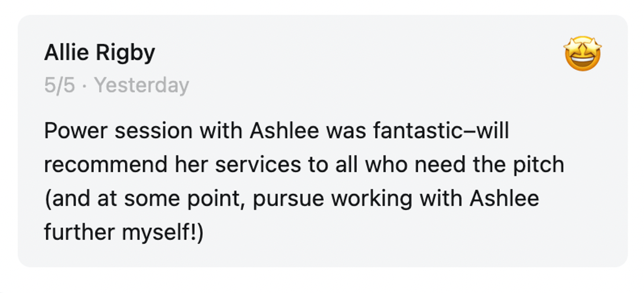Image resolution: width=644 pixels, height=293 pixels.
Task: Click Ashlee in the third review line
Action: [504, 198]
